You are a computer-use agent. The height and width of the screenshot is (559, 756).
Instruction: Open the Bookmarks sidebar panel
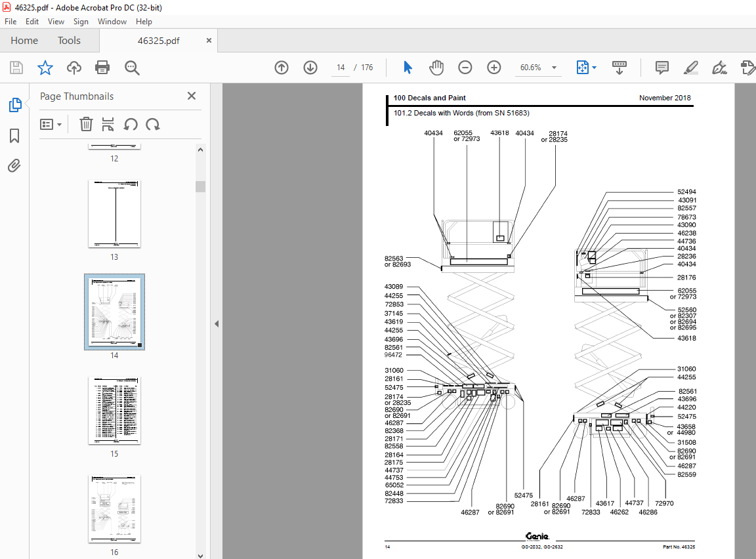coord(14,135)
